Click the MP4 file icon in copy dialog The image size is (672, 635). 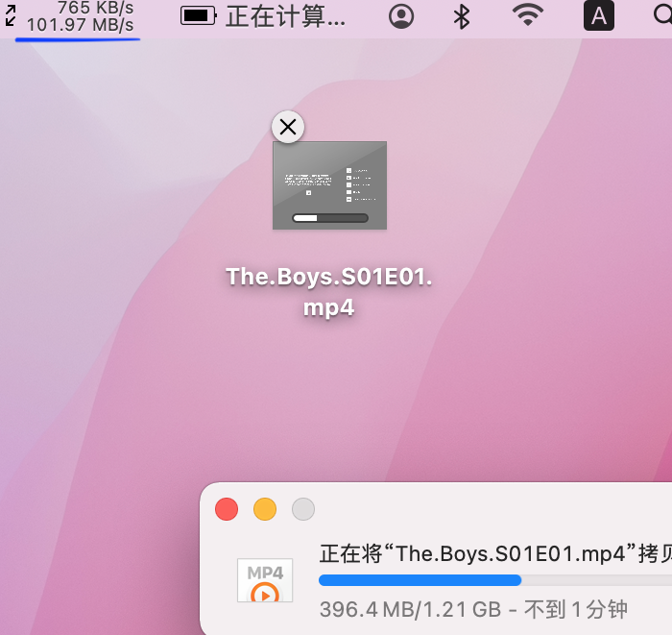pos(265,580)
